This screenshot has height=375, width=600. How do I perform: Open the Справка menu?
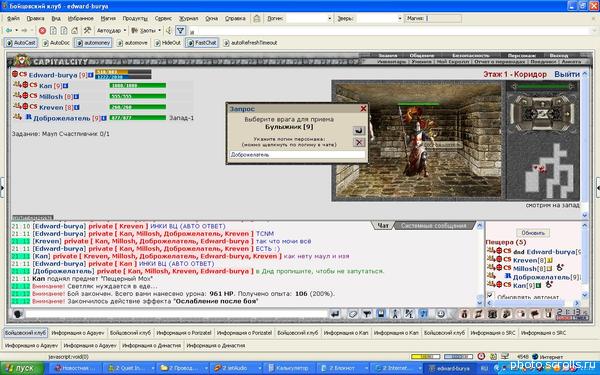click(235, 18)
